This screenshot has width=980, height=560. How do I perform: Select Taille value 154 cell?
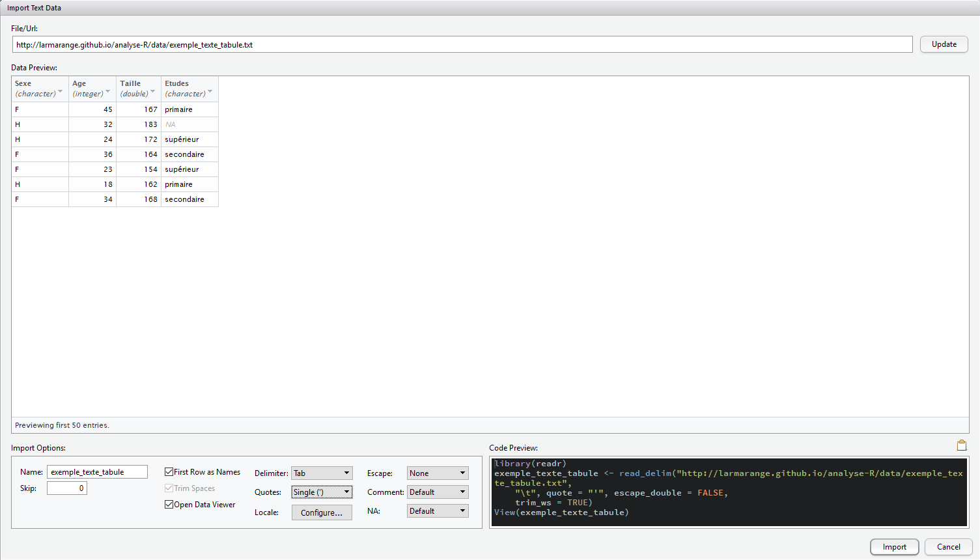click(x=139, y=169)
